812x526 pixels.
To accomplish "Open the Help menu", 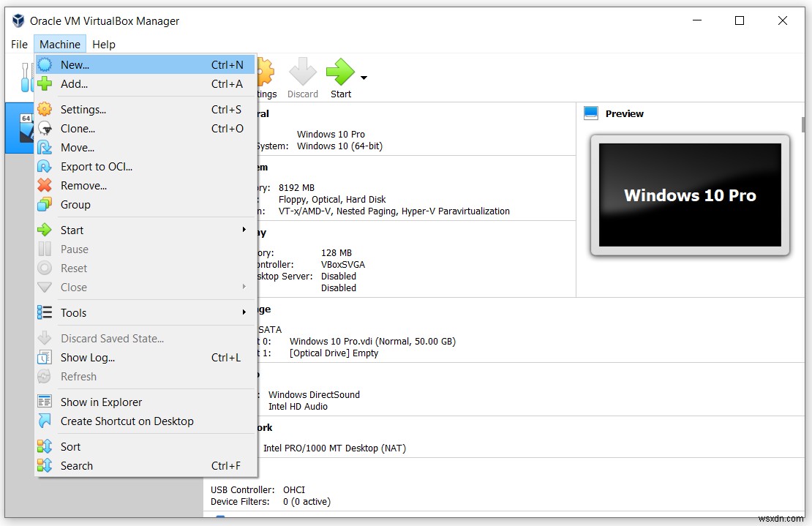I will 103,44.
